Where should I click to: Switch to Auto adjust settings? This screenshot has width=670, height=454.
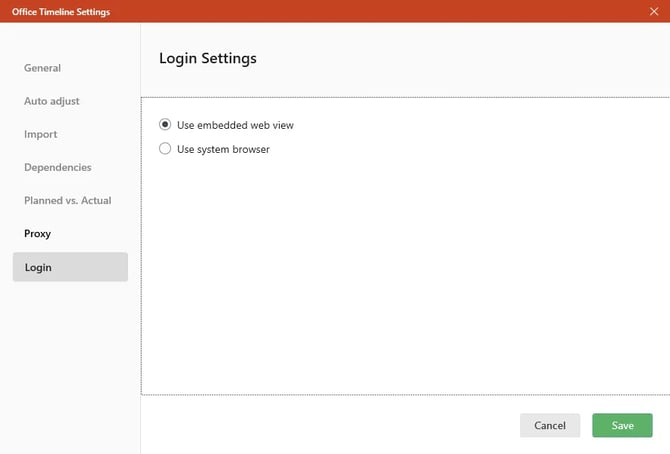(52, 101)
